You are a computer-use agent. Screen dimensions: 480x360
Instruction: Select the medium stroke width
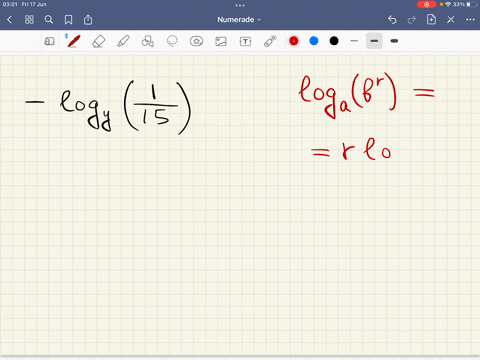point(374,41)
